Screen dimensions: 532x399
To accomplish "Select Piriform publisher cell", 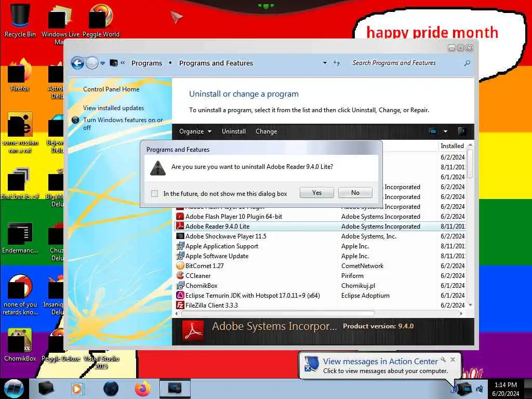I will pos(353,275).
